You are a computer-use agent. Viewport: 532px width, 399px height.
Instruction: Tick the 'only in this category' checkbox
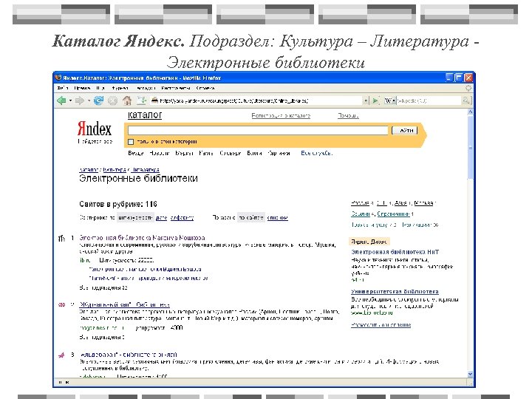pyautogui.click(x=131, y=142)
